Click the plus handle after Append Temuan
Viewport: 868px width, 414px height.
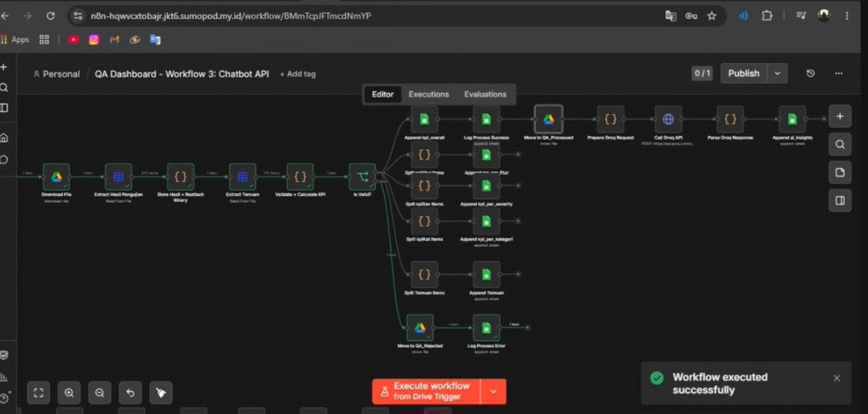click(x=518, y=275)
